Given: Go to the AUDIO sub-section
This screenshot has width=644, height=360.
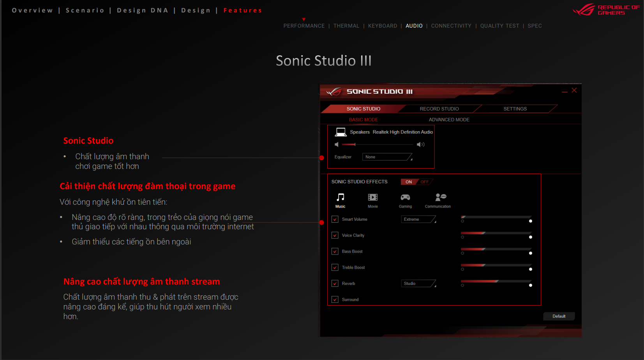Looking at the screenshot, I should pyautogui.click(x=414, y=26).
